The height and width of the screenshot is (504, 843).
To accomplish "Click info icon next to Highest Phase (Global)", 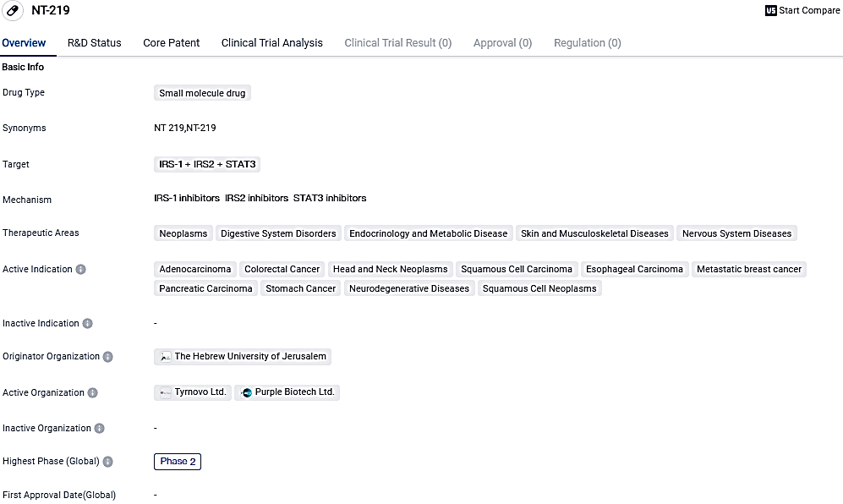I will pyautogui.click(x=108, y=462).
